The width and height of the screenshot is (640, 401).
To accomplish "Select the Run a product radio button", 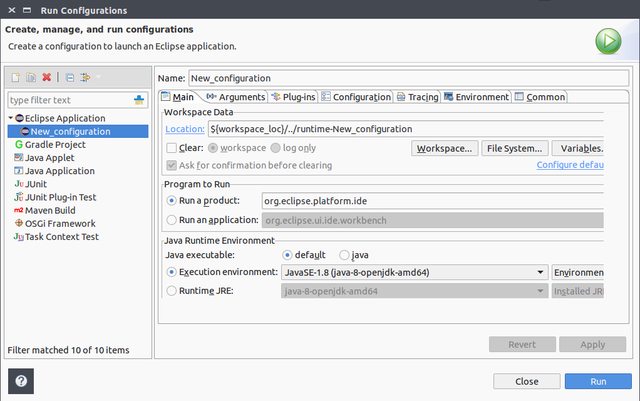I will coord(171,200).
